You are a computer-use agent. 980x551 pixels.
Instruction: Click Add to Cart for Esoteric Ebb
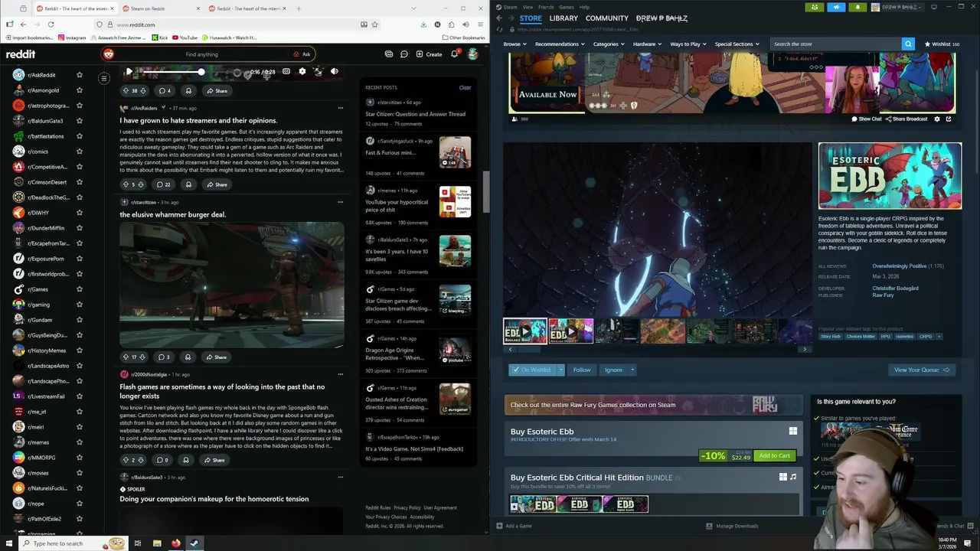[x=774, y=455]
